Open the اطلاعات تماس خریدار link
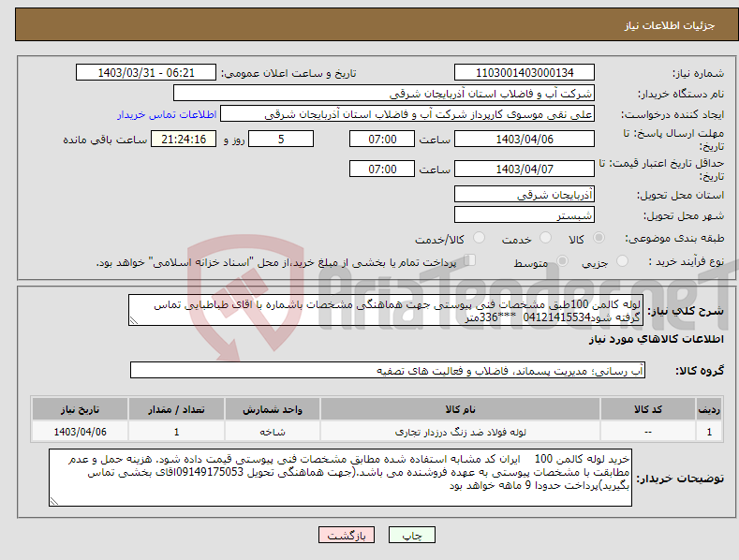The width and height of the screenshot is (739, 560). click(167, 114)
